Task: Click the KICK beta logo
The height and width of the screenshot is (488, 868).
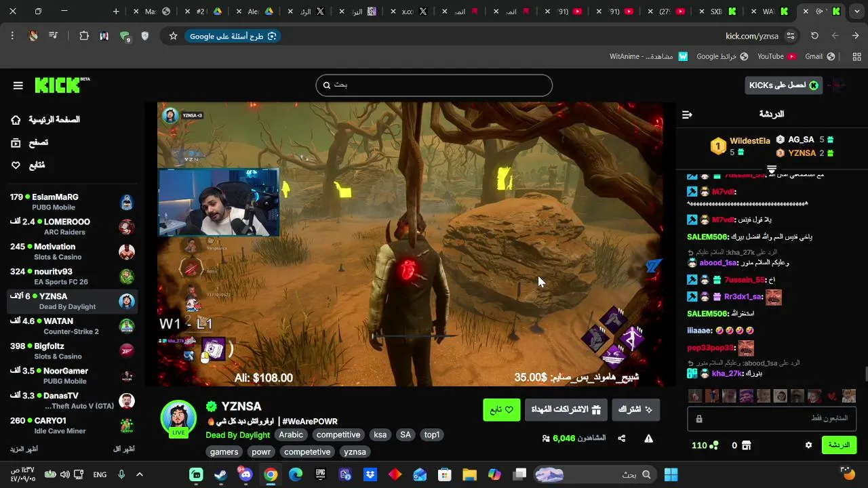Action: click(x=62, y=85)
